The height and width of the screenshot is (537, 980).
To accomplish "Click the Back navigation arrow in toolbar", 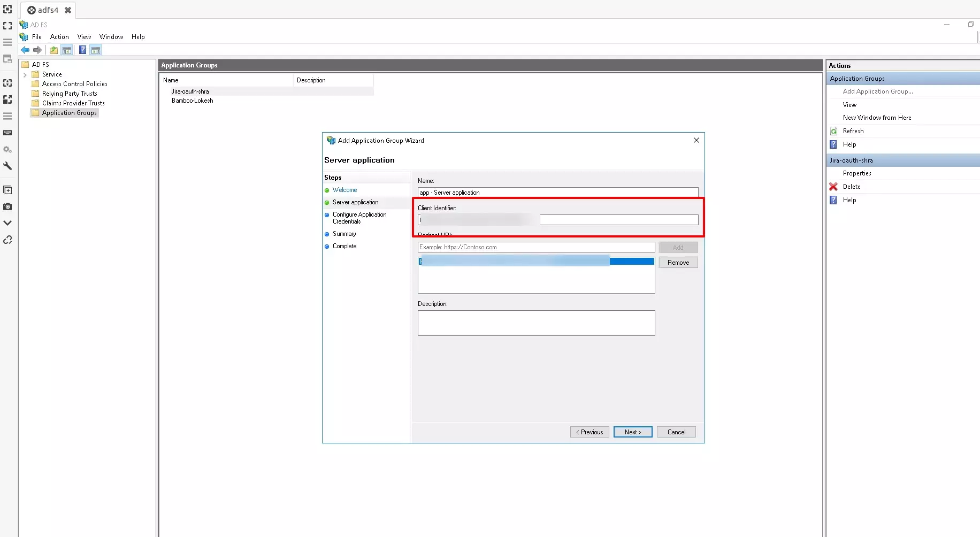I will coord(25,50).
